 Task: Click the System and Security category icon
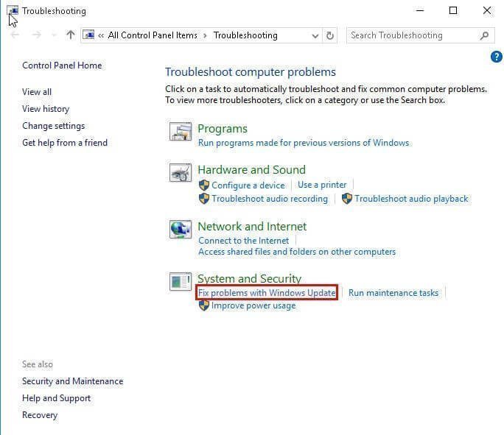(x=181, y=282)
